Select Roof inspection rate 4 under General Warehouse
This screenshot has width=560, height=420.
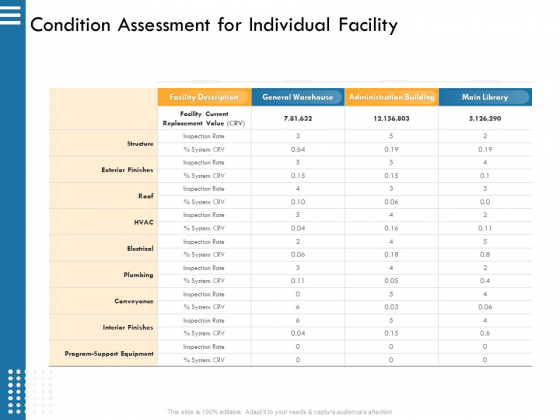pos(298,189)
